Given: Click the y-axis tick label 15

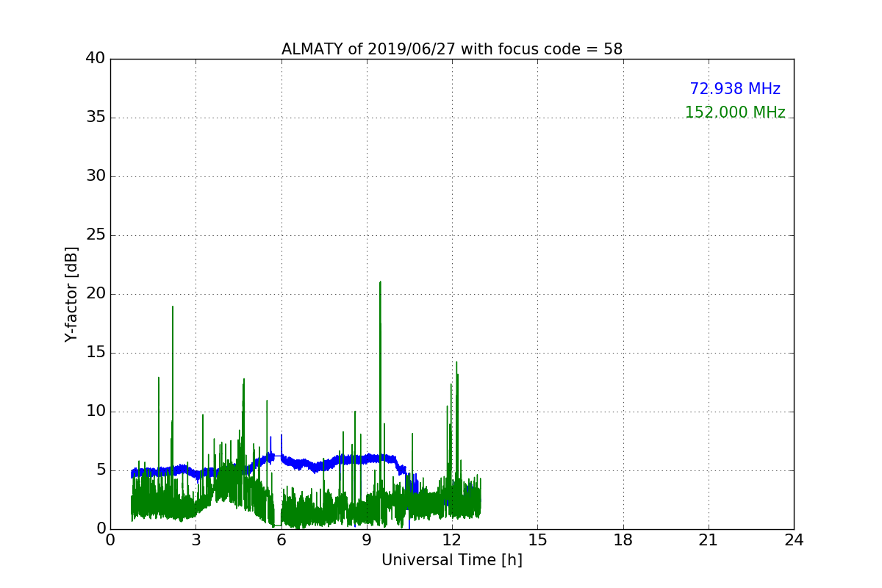Looking at the screenshot, I should pyautogui.click(x=96, y=353).
